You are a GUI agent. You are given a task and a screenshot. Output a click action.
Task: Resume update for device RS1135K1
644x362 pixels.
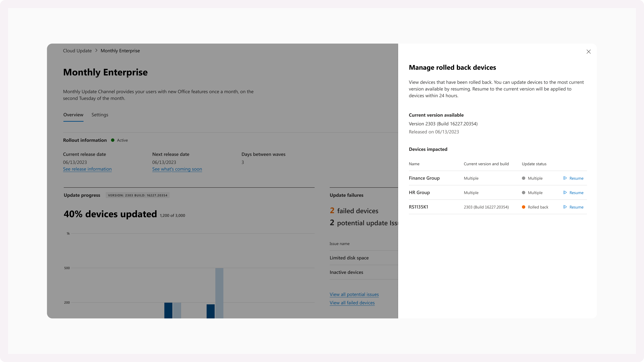tap(573, 207)
